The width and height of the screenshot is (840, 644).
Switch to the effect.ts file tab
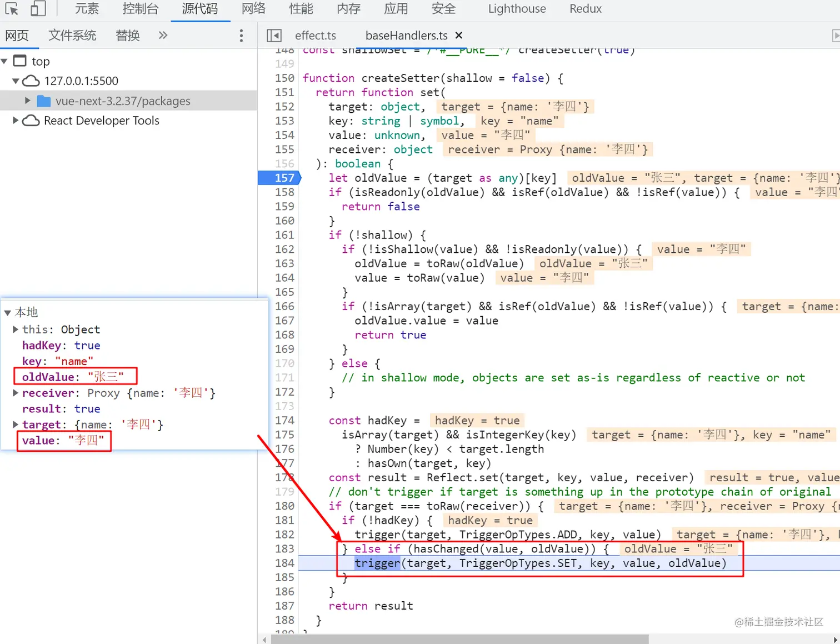[x=316, y=36]
